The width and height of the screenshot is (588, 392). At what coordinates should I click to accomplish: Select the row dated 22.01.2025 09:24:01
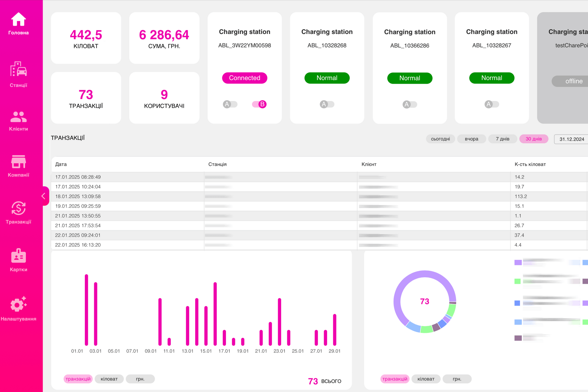coord(319,235)
